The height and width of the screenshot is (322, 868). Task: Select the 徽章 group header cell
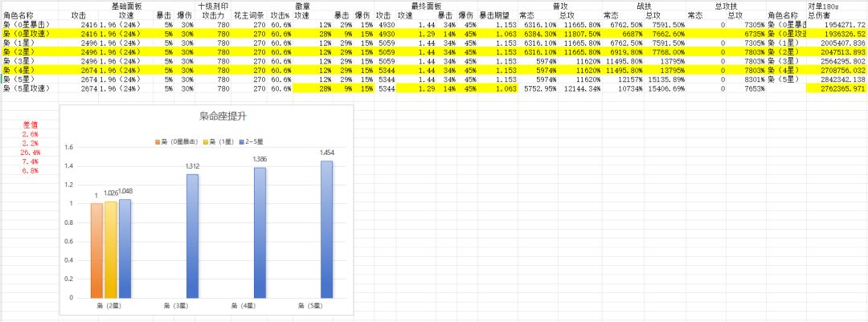(303, 5)
